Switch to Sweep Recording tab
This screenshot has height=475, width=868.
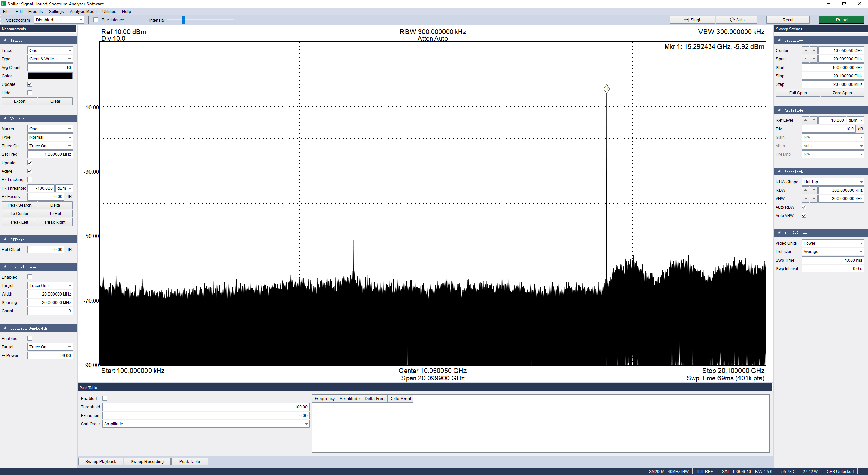147,461
